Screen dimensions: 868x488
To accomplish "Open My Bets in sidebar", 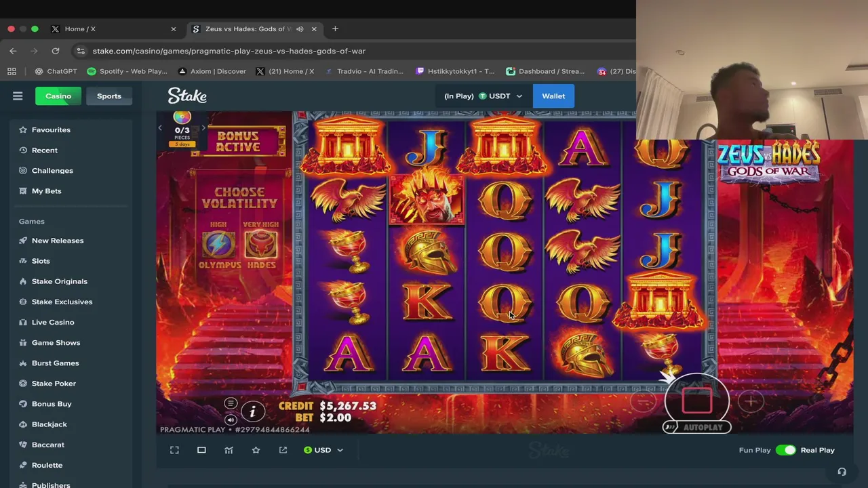I will 47,190.
